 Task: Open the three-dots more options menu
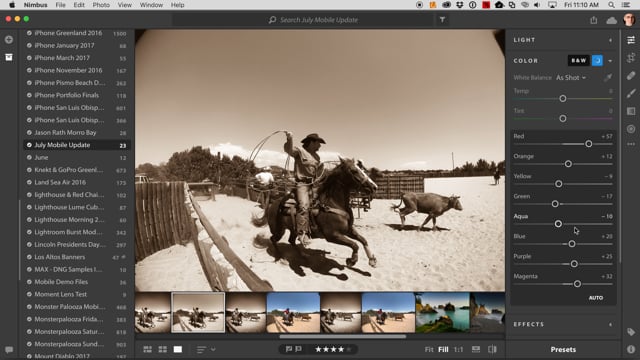631,144
